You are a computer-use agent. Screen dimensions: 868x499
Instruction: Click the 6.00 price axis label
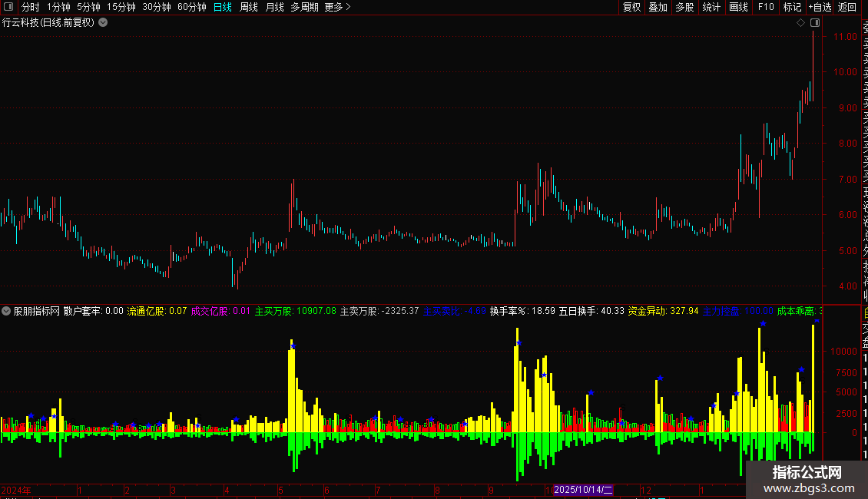847,215
